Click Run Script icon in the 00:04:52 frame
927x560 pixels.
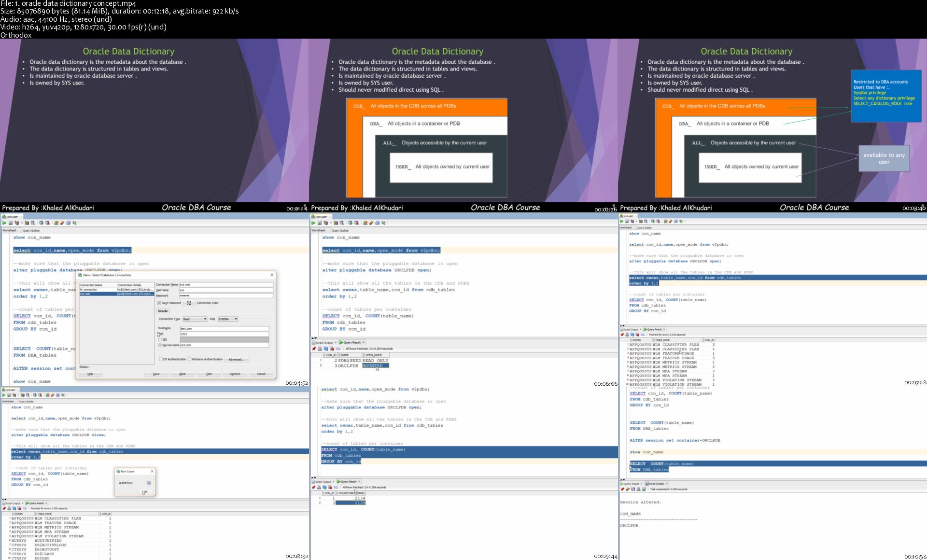point(11,223)
